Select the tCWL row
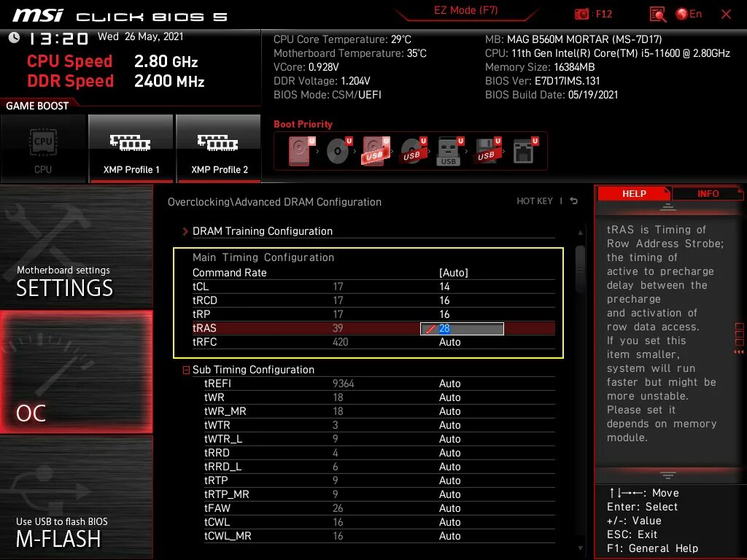This screenshot has height=560, width=747. click(x=379, y=522)
